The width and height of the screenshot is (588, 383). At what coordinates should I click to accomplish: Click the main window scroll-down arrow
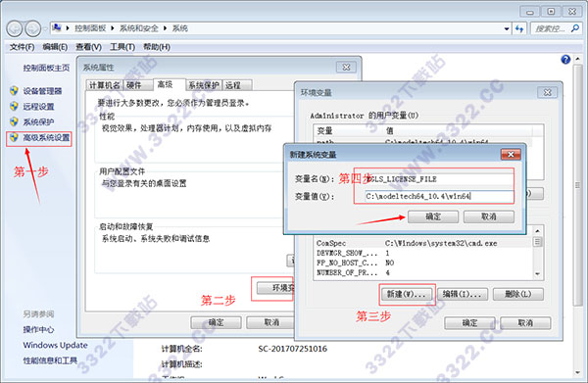pyautogui.click(x=578, y=372)
